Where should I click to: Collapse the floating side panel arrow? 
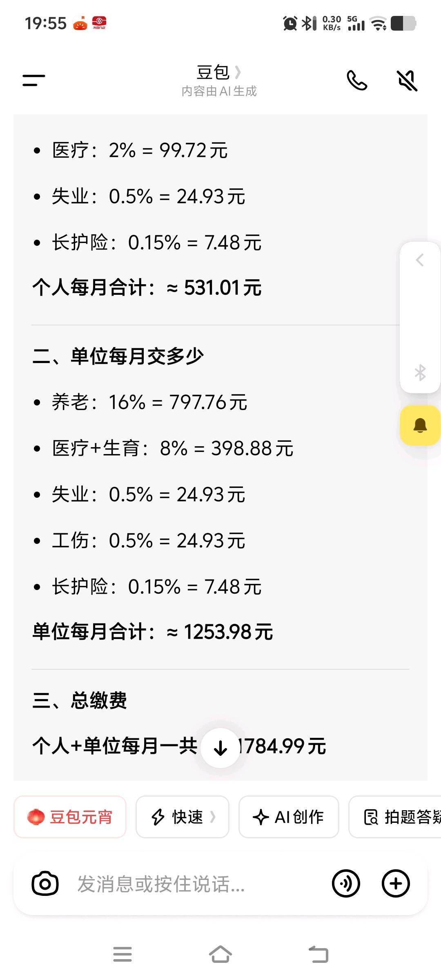(x=420, y=260)
